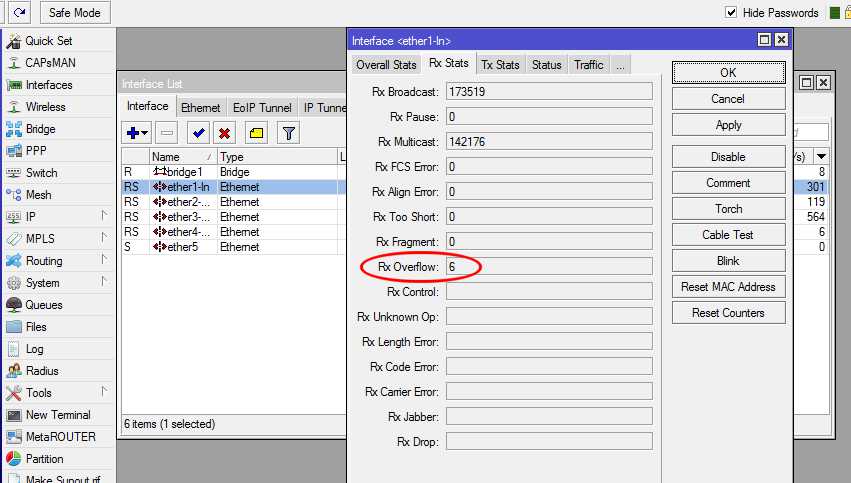Image resolution: width=851 pixels, height=483 pixels.
Task: Expand the MPLS submenu arrow
Action: click(104, 237)
